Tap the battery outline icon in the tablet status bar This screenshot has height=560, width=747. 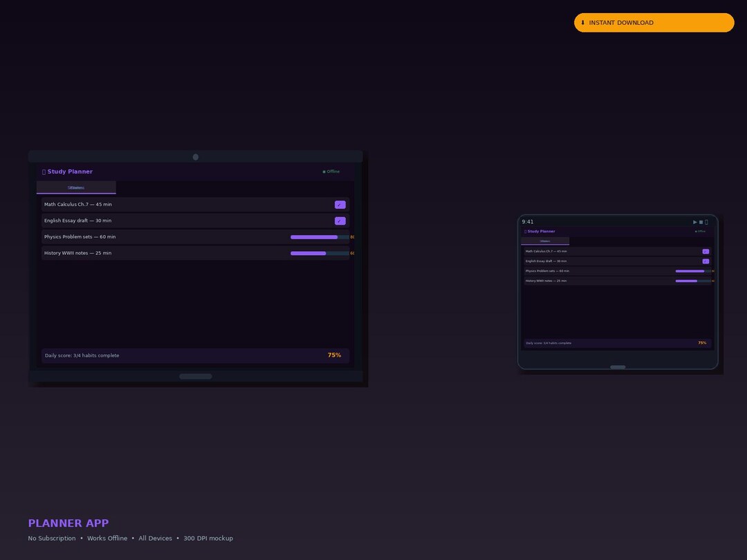pos(706,222)
